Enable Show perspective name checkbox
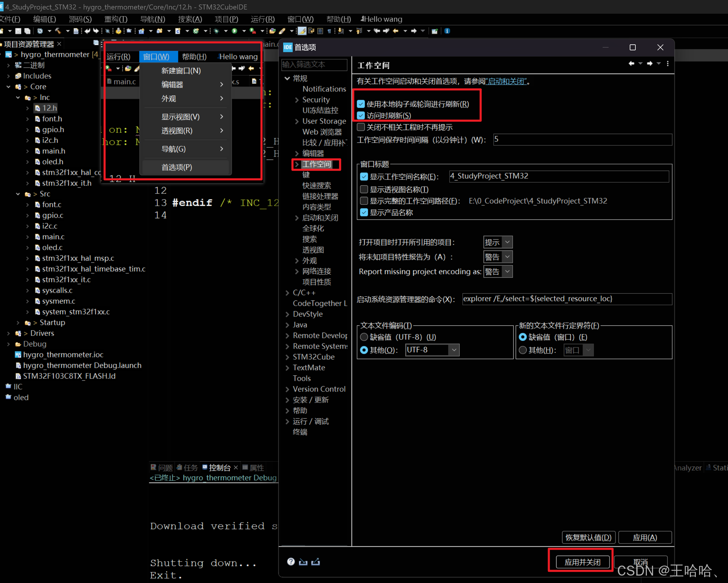 [364, 189]
